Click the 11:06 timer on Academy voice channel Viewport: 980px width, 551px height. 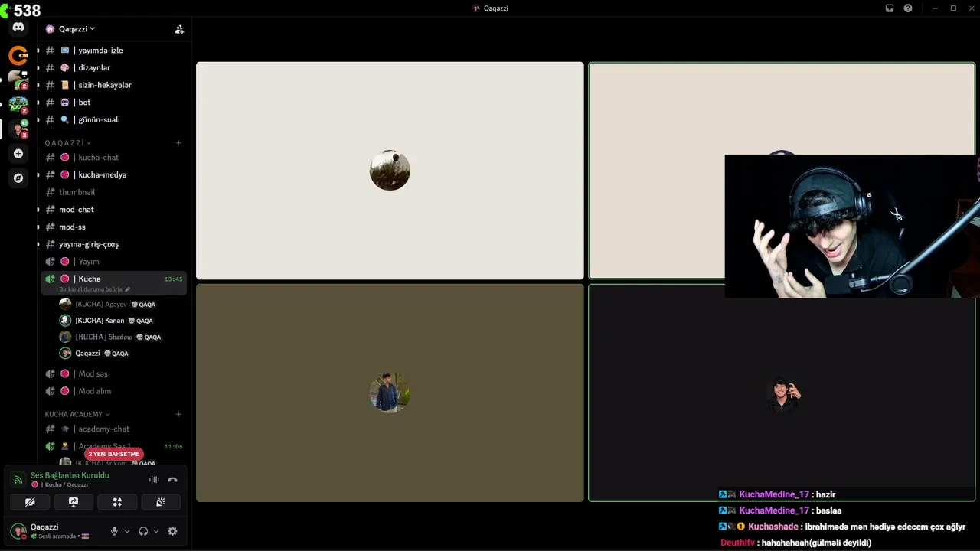point(174,446)
